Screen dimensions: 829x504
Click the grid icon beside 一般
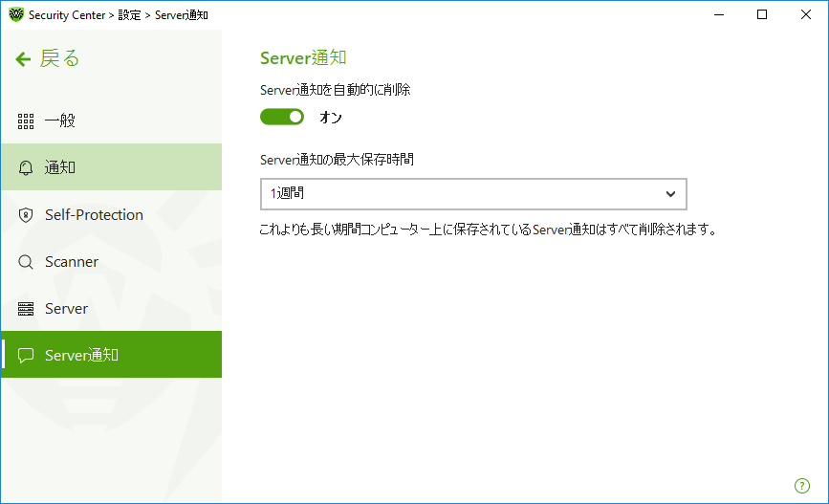(x=26, y=121)
